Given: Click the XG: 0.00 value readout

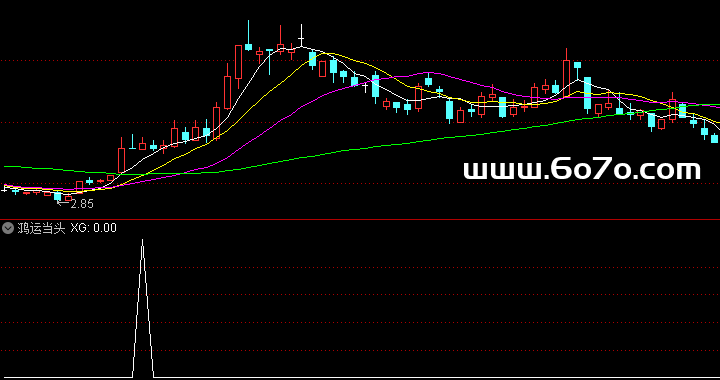Looking at the screenshot, I should tap(94, 228).
